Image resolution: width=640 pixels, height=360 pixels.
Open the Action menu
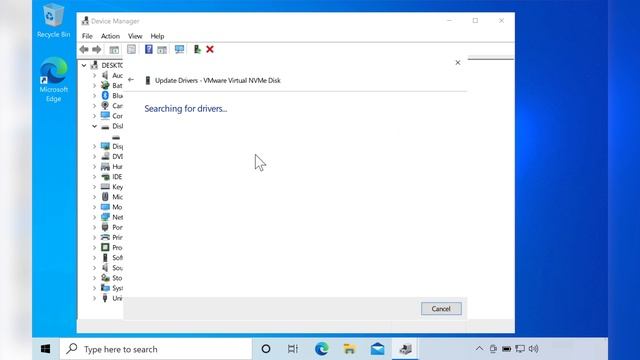click(110, 36)
